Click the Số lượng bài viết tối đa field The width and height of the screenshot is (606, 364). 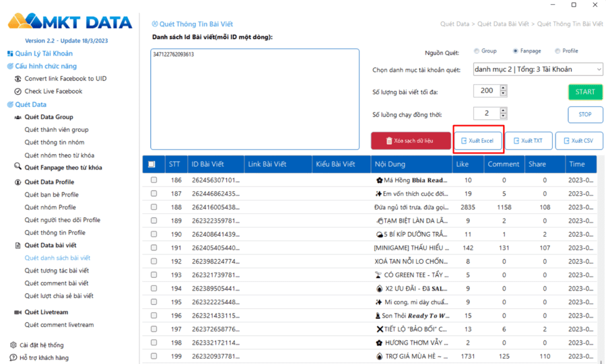[x=487, y=91]
